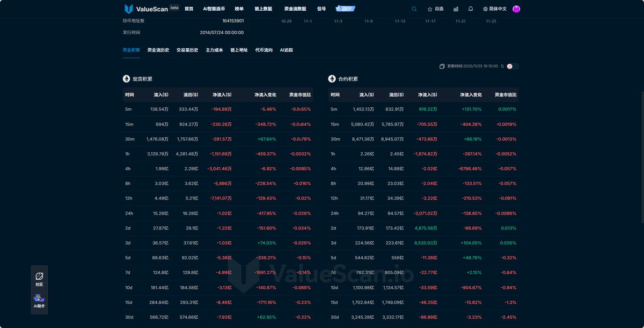This screenshot has width=644, height=328.
Task: Open the 简体中文 language selector
Action: (495, 9)
